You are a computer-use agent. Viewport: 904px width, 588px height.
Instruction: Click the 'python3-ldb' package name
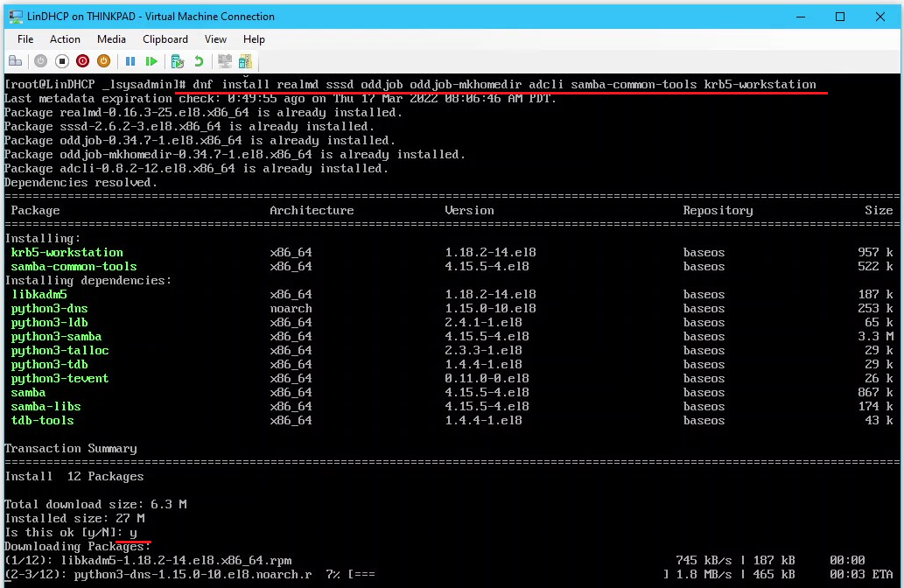50,322
